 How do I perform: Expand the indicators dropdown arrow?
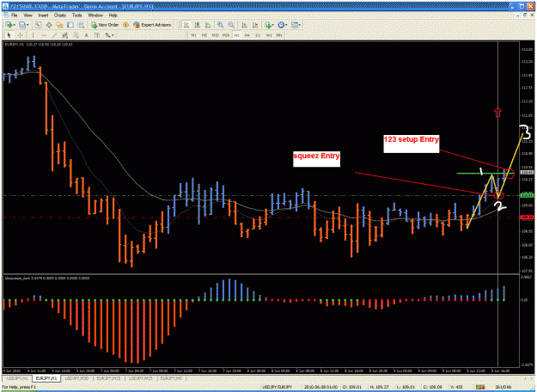click(x=273, y=25)
